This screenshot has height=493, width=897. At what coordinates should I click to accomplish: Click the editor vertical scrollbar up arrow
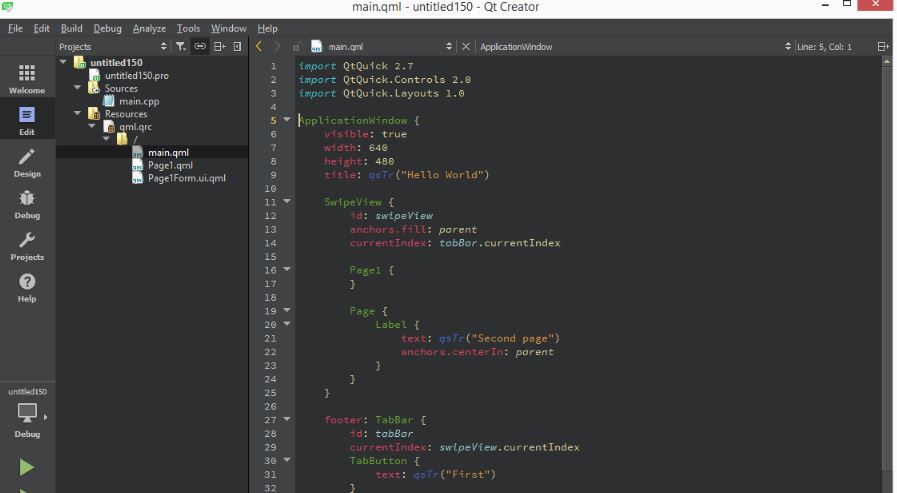click(887, 61)
